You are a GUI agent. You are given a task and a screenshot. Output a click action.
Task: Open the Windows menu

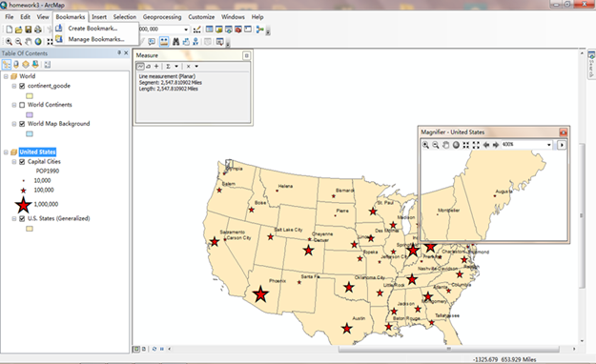[233, 17]
